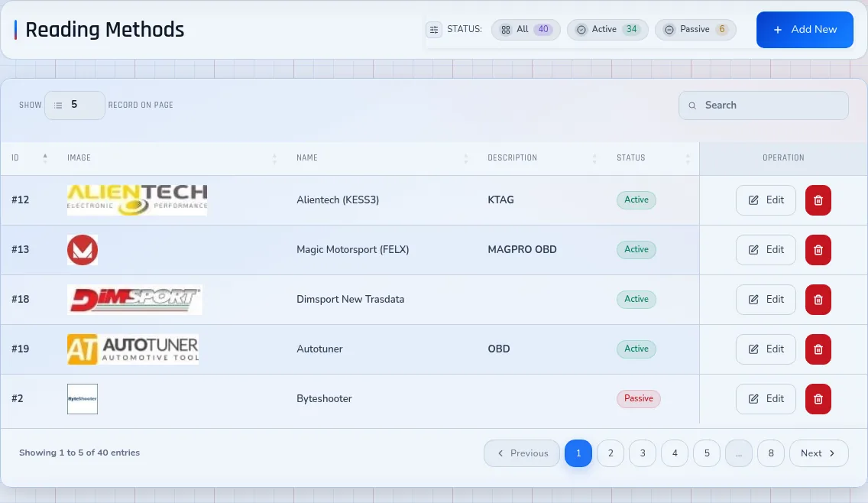Screen dimensions: 868x503
Task: Click the KTAG description text
Action: 501,200
